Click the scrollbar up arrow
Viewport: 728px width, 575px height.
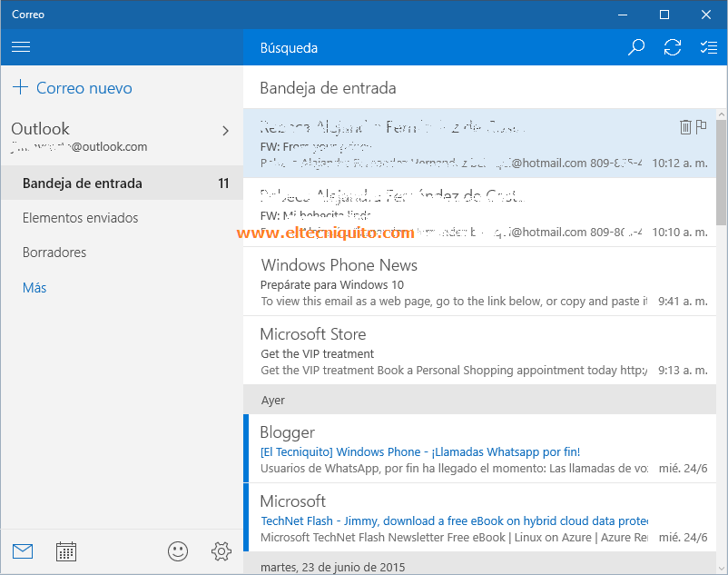coord(722,114)
